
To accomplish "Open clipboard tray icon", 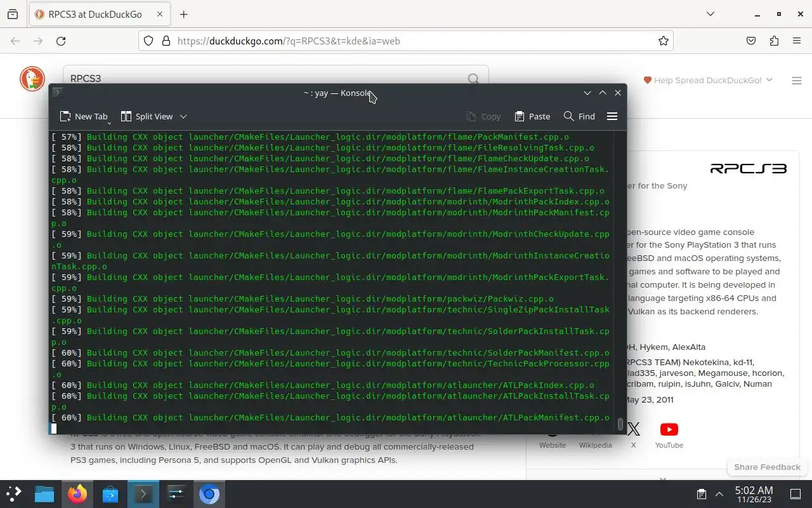I will pyautogui.click(x=701, y=493).
